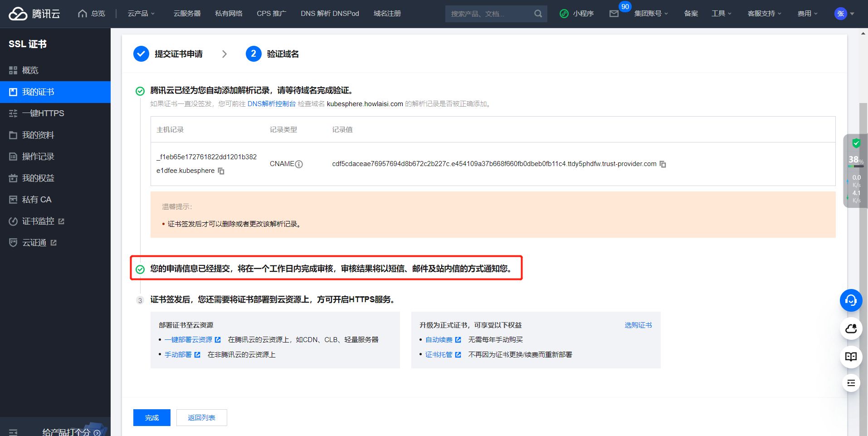Copy the host record name
This screenshot has width=868, height=436.
(x=221, y=171)
